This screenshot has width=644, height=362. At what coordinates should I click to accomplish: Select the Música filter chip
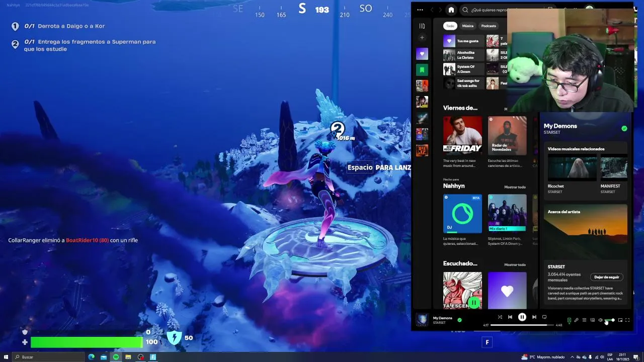click(468, 26)
